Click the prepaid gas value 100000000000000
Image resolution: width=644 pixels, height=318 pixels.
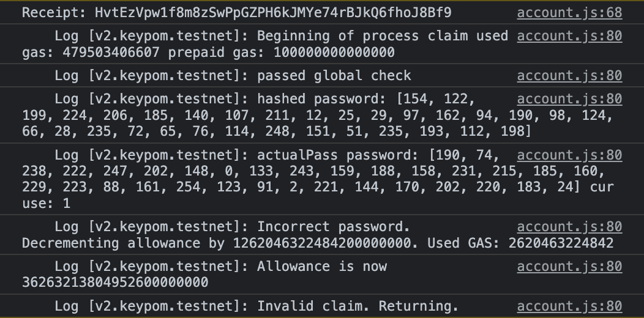coord(334,53)
